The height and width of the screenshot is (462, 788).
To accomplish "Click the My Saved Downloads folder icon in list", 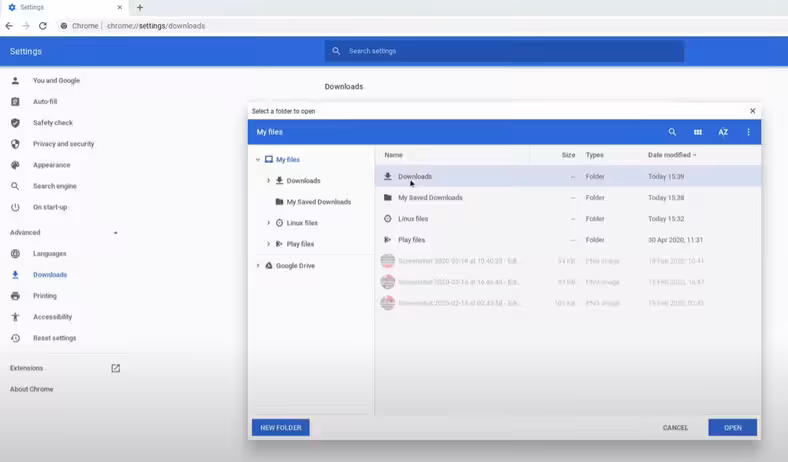I will (x=387, y=198).
